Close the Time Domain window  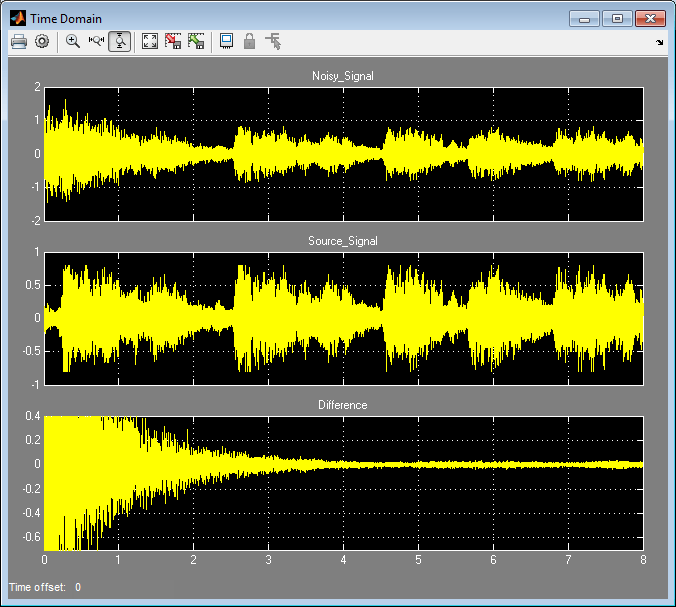(x=650, y=19)
